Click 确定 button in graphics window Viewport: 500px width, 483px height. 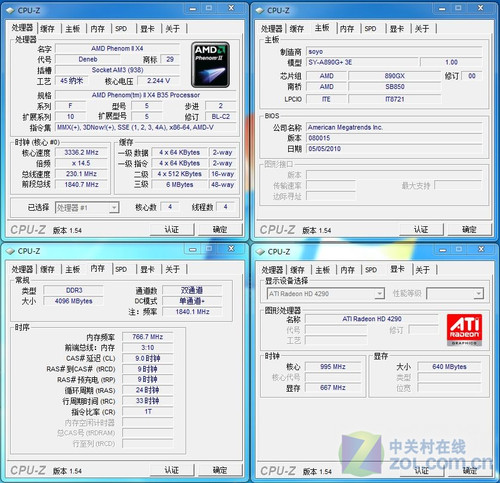[x=470, y=471]
